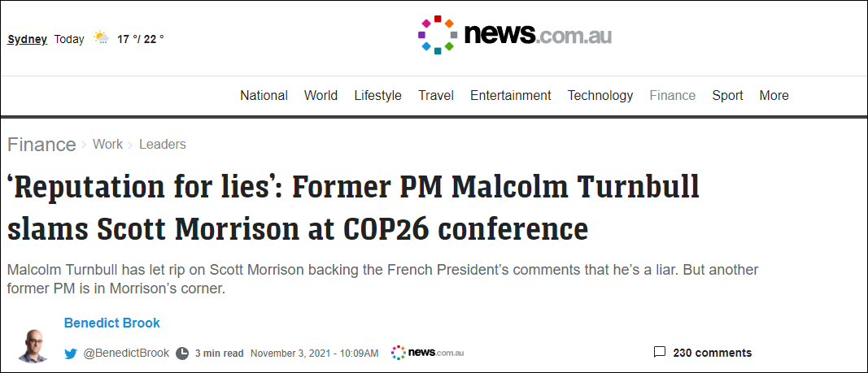
Task: Click the small news.com.au byline logo
Action: point(427,353)
